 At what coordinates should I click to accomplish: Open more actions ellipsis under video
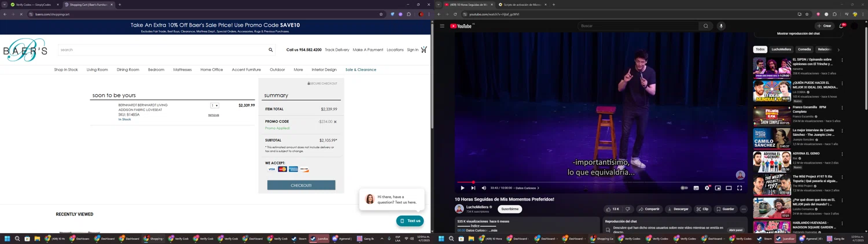pos(744,209)
